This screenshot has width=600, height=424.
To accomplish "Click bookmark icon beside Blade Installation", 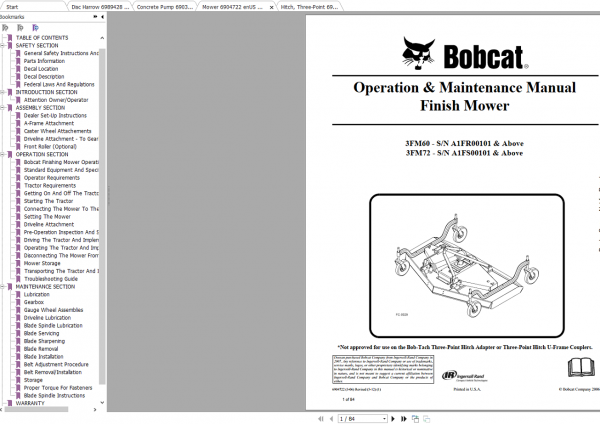I will click(18, 357).
